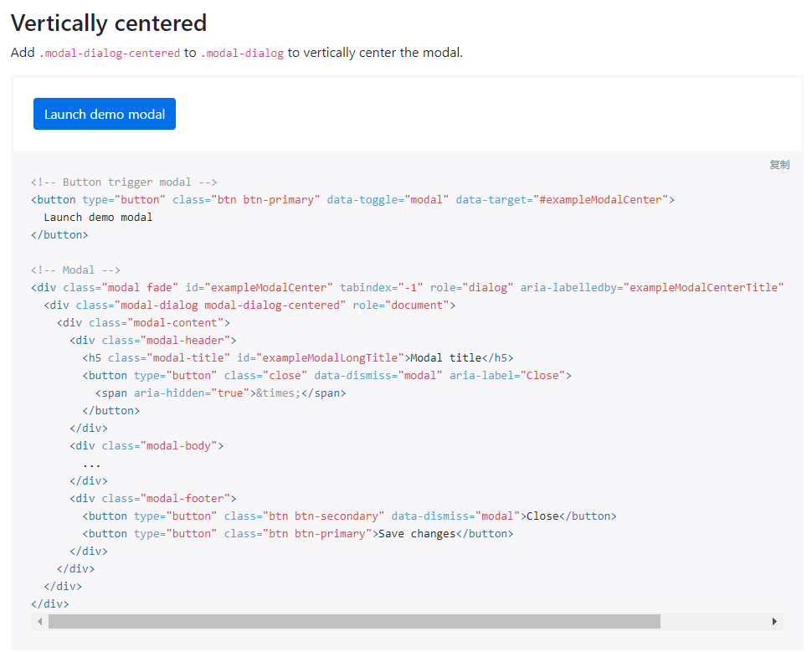Click the right arrow of the code scrollbar

coord(774,621)
